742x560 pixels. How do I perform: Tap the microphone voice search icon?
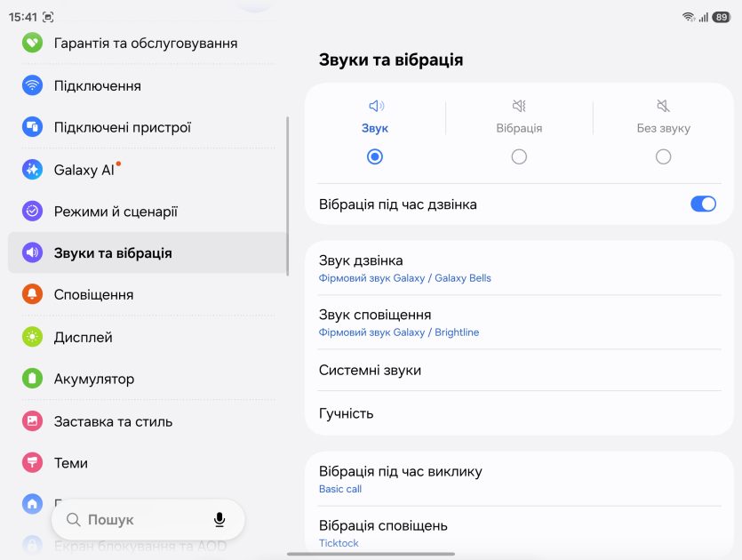tap(219, 520)
